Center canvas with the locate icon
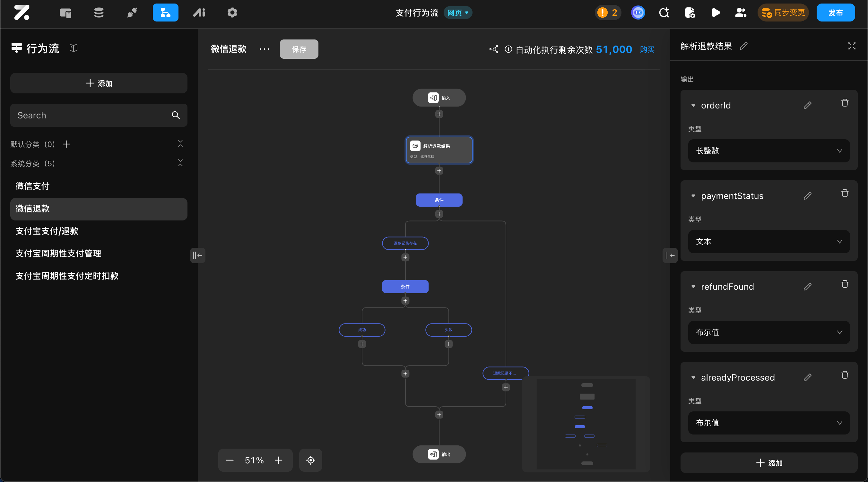 point(310,460)
